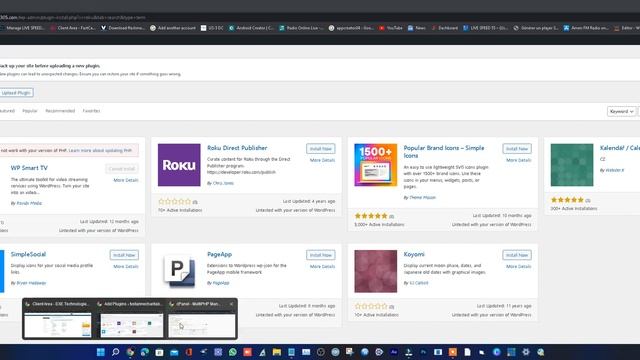
Task: Launch Microsoft Edge from the taskbar
Action: (x=145, y=352)
